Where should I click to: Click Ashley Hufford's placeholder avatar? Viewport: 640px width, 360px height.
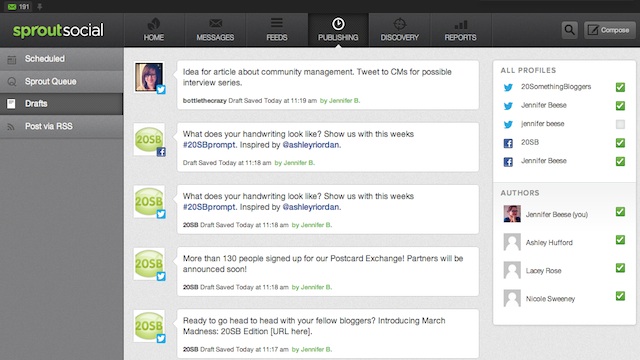pos(512,242)
